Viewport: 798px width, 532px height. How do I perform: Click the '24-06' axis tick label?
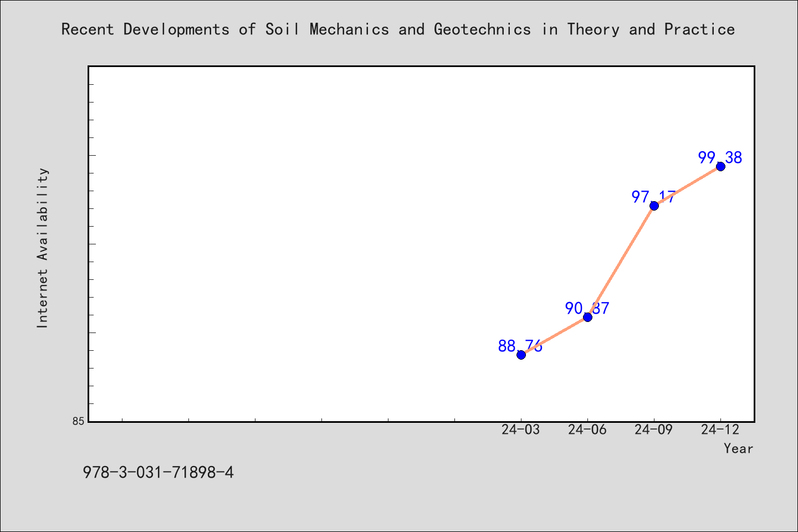coord(587,429)
